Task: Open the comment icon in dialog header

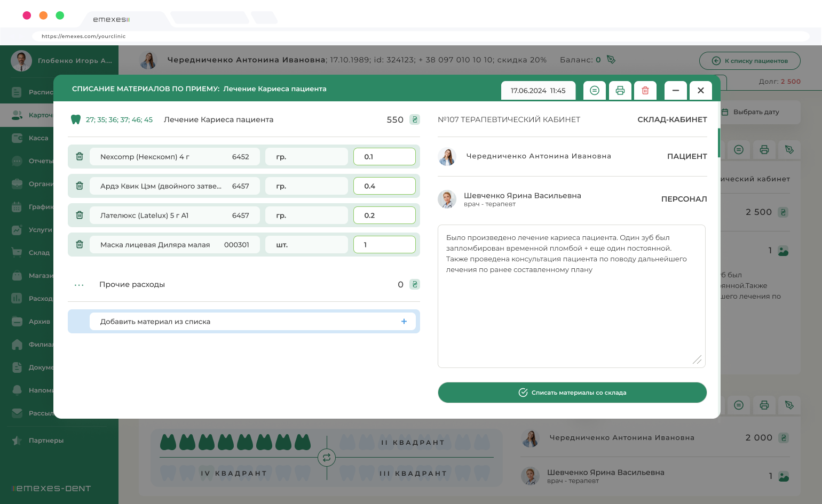Action: (x=595, y=91)
